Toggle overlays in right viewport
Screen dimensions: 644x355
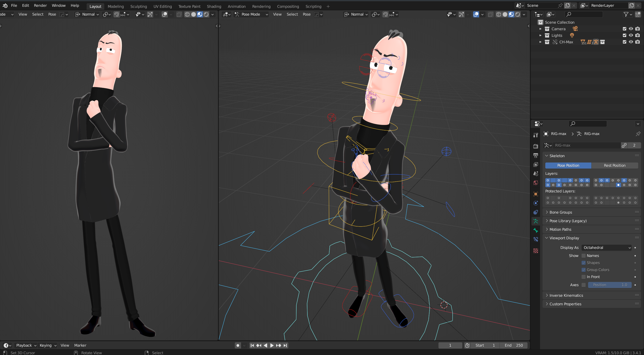pos(476,14)
